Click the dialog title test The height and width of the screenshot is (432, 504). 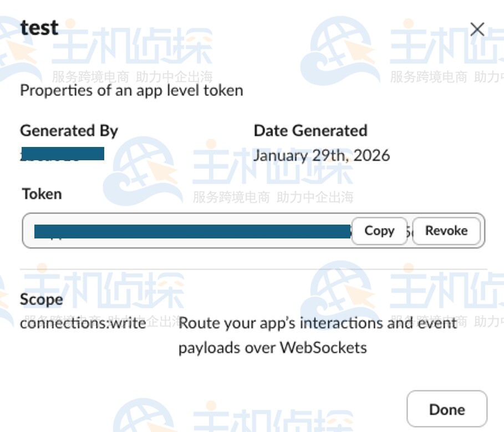pos(38,27)
